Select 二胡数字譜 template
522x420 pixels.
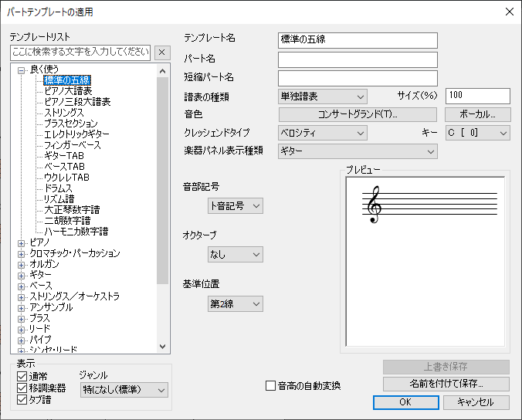(x=68, y=221)
